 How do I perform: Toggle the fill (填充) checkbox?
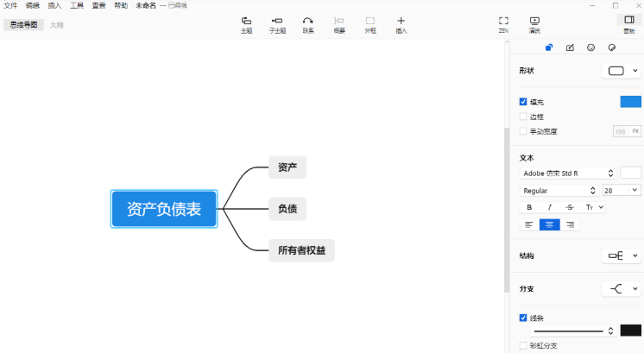523,102
